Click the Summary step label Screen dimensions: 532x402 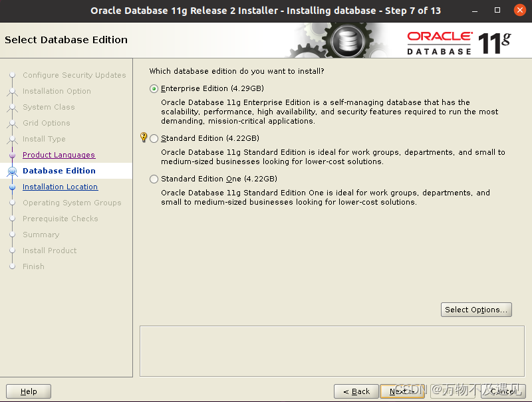(41, 235)
